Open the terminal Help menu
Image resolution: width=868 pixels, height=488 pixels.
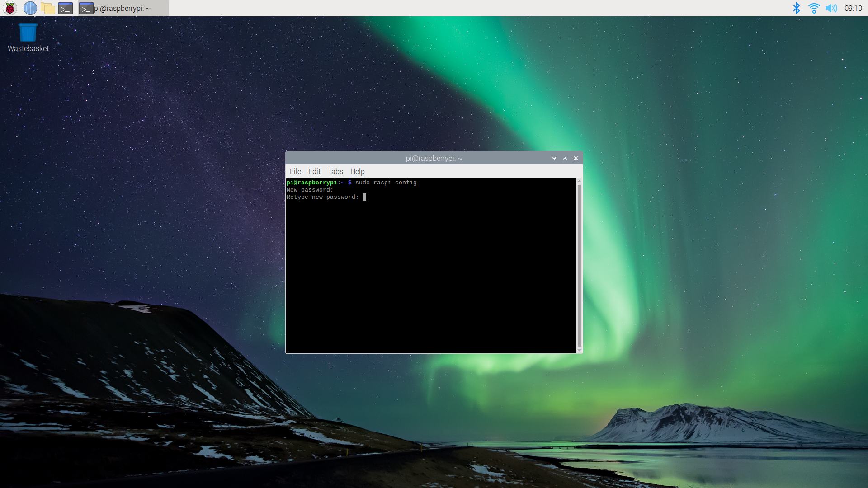(357, 171)
